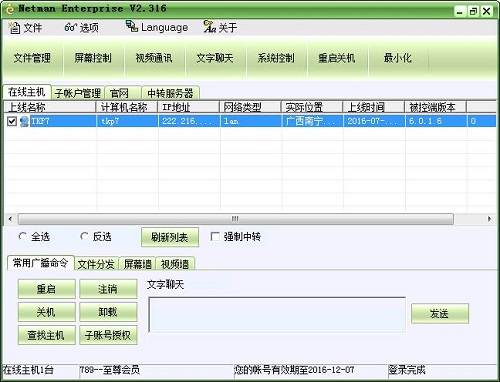Click the Netman app icon in title bar

[x=10, y=8]
